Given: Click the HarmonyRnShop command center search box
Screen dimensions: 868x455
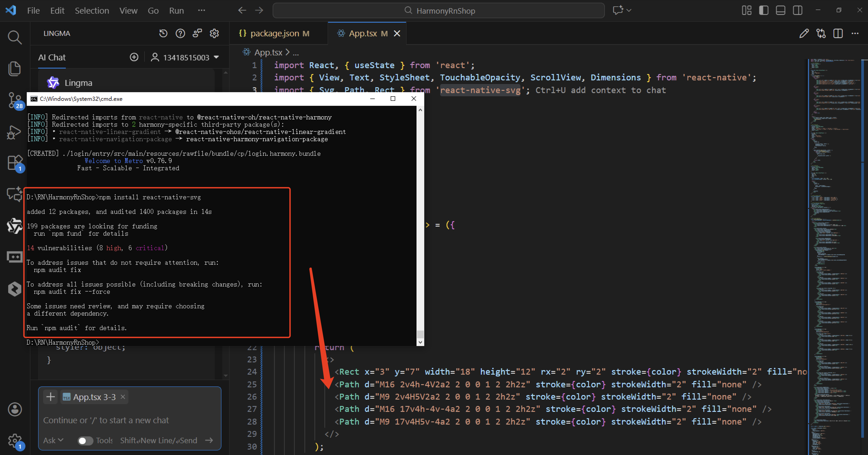Looking at the screenshot, I should [438, 10].
